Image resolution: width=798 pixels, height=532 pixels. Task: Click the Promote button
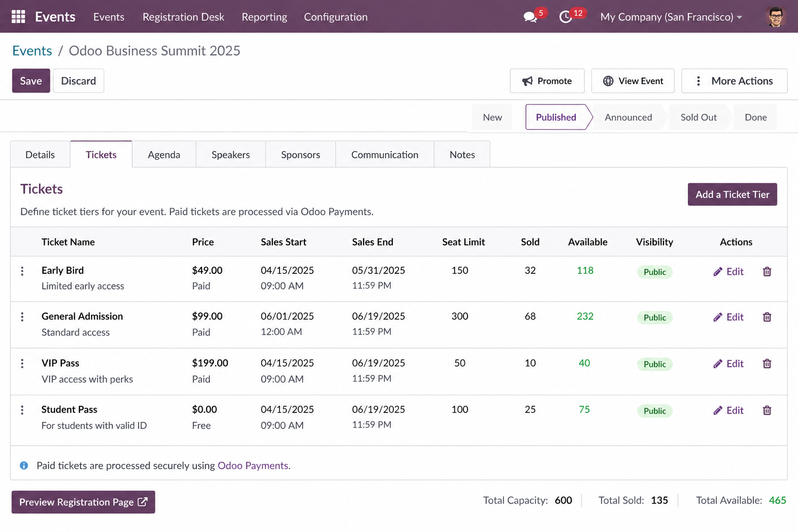547,81
